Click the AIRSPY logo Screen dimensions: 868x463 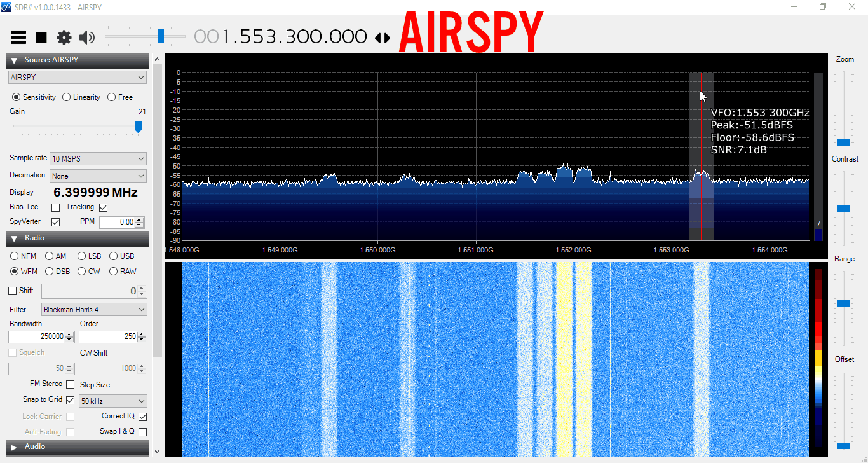coord(471,34)
